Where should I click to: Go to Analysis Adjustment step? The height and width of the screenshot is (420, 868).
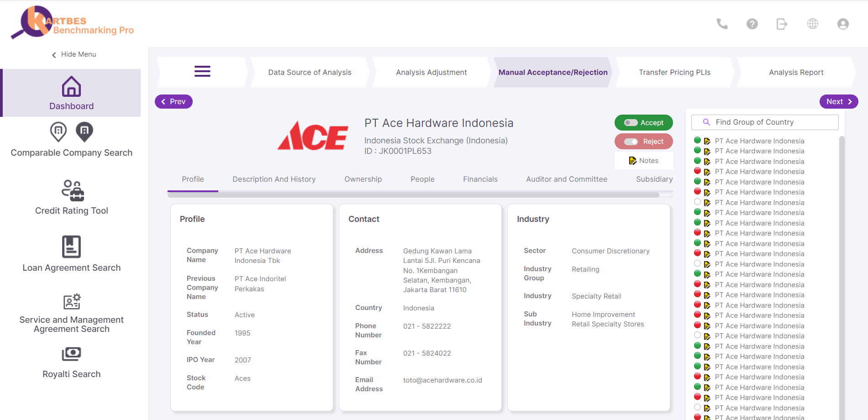pyautogui.click(x=431, y=72)
